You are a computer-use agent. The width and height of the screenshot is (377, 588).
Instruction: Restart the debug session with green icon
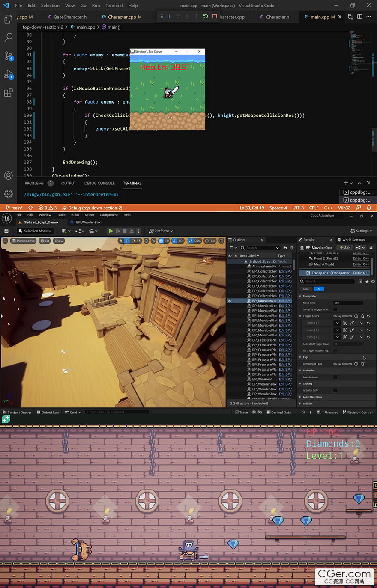pyautogui.click(x=205, y=17)
